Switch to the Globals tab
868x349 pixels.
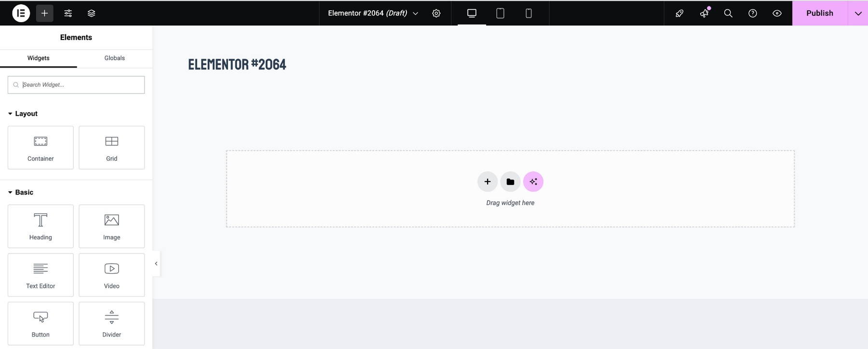click(115, 58)
